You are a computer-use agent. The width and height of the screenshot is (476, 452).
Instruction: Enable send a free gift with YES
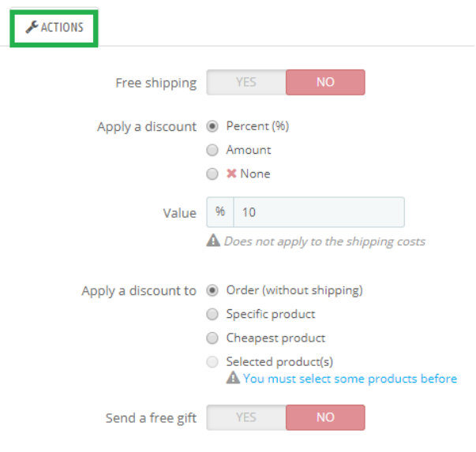point(246,417)
